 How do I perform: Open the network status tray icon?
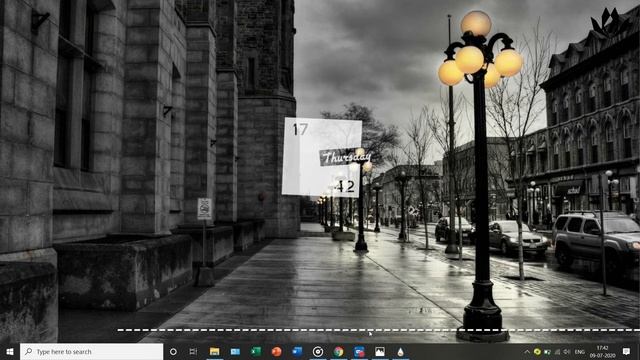557,351
